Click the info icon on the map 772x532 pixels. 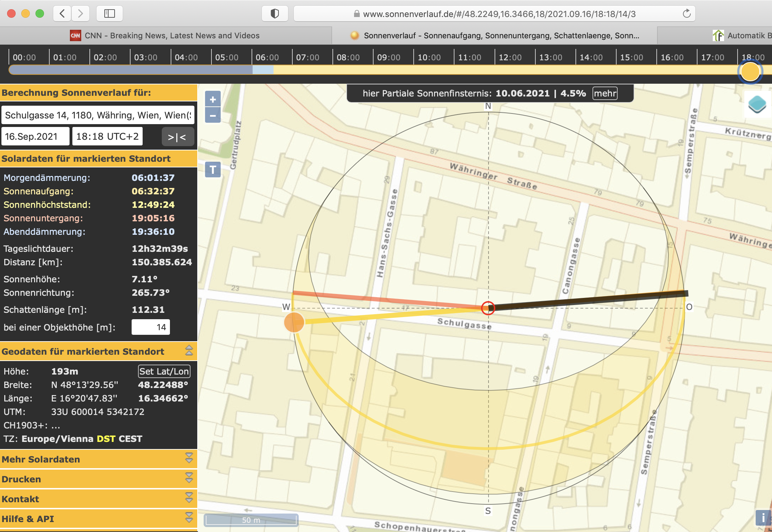click(763, 518)
